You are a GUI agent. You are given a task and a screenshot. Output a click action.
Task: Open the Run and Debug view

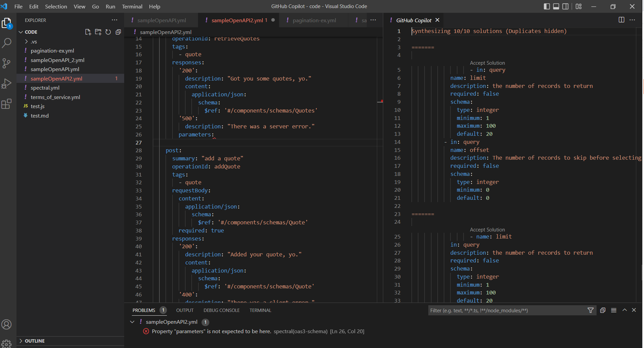[x=7, y=83]
